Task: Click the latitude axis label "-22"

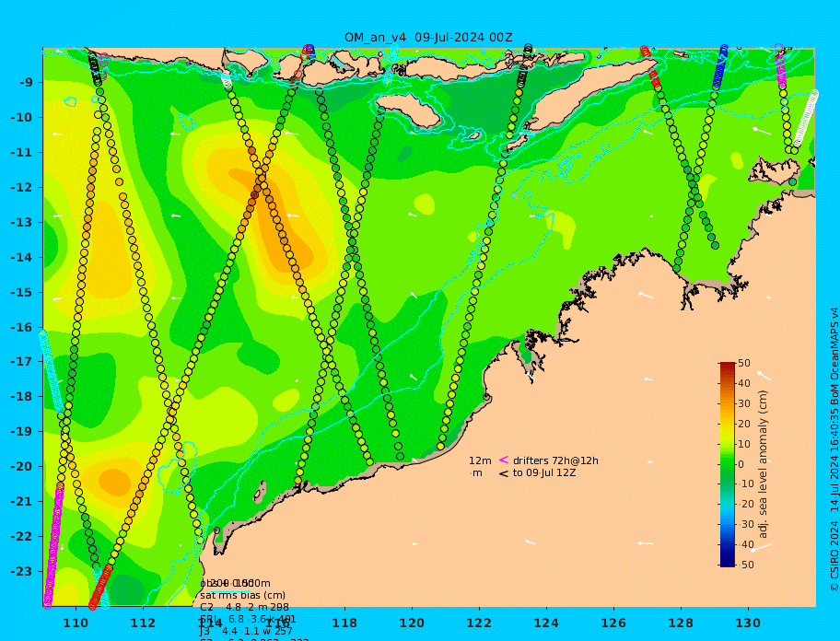Action: 21,537
